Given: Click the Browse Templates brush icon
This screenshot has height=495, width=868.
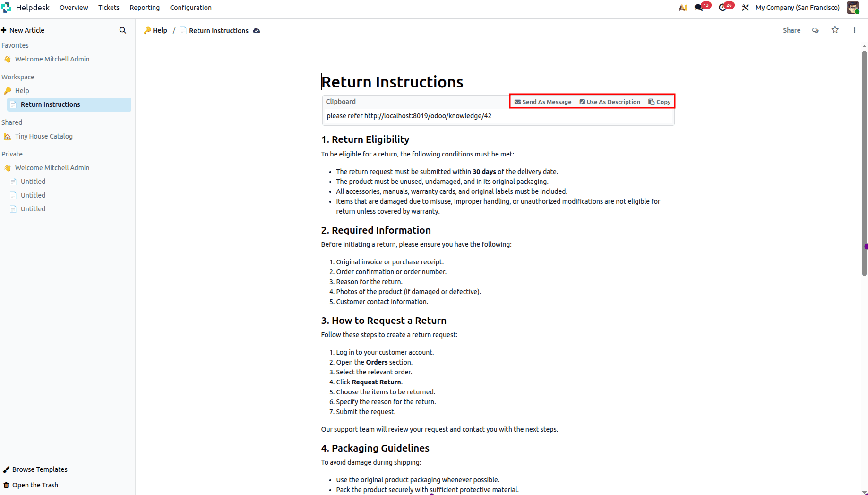Looking at the screenshot, I should [x=6, y=469].
